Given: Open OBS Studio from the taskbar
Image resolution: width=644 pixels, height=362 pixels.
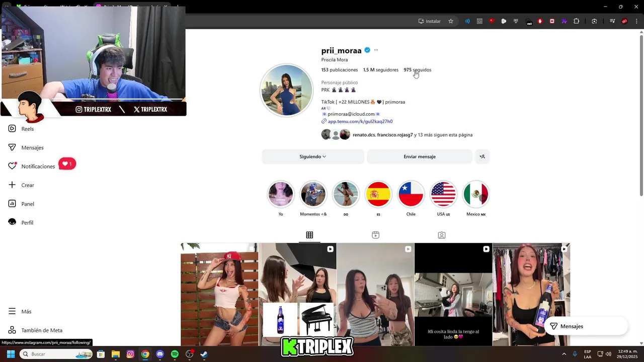Looking at the screenshot, I should click(189, 354).
